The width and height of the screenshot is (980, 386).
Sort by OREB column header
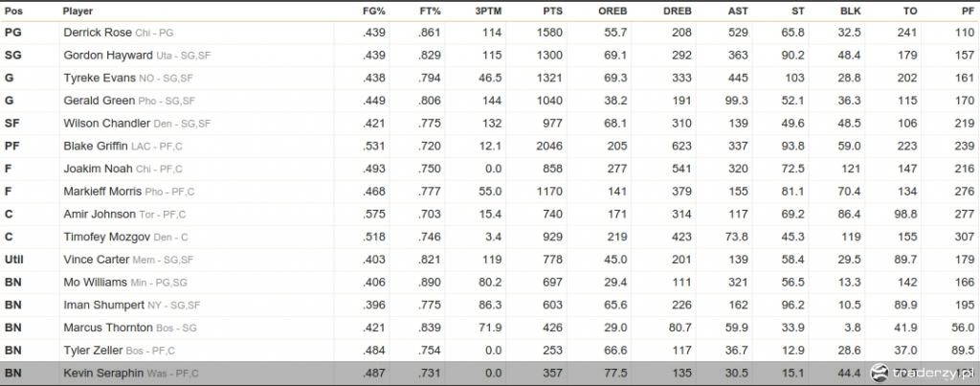[x=612, y=11]
